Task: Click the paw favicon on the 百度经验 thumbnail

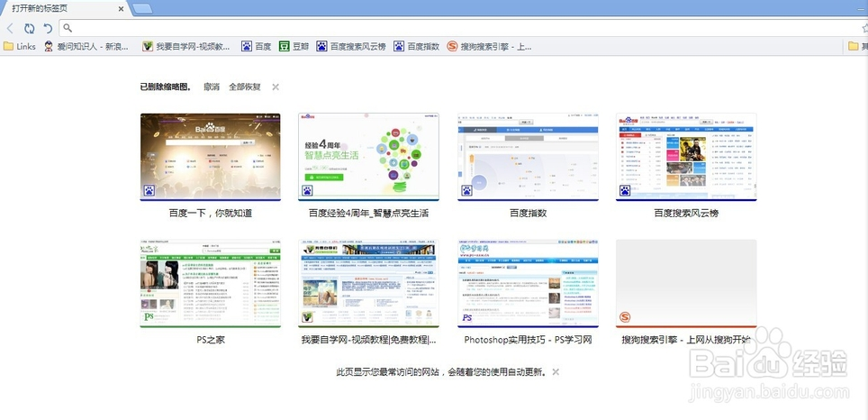Action: pyautogui.click(x=307, y=190)
